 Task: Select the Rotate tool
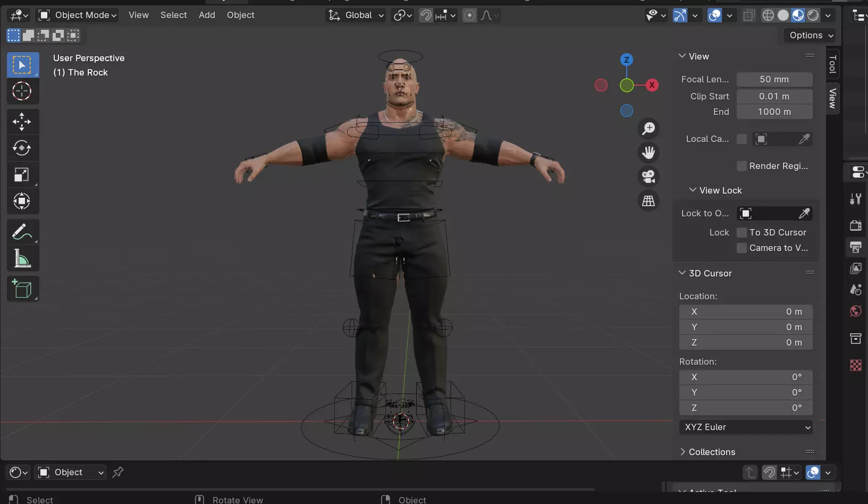point(22,148)
